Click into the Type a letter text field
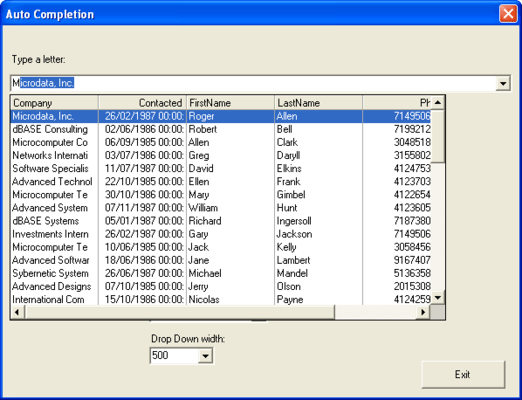Screen dimensions: 522x400 pyautogui.click(x=253, y=83)
